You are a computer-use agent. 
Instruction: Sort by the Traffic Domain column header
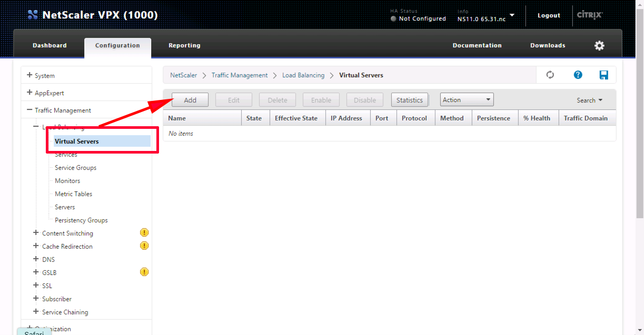pos(587,118)
